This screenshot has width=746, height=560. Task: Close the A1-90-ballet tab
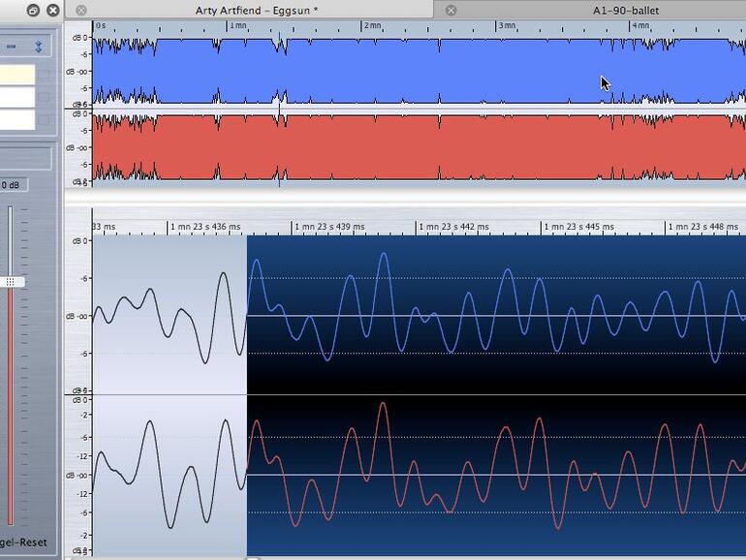click(451, 10)
